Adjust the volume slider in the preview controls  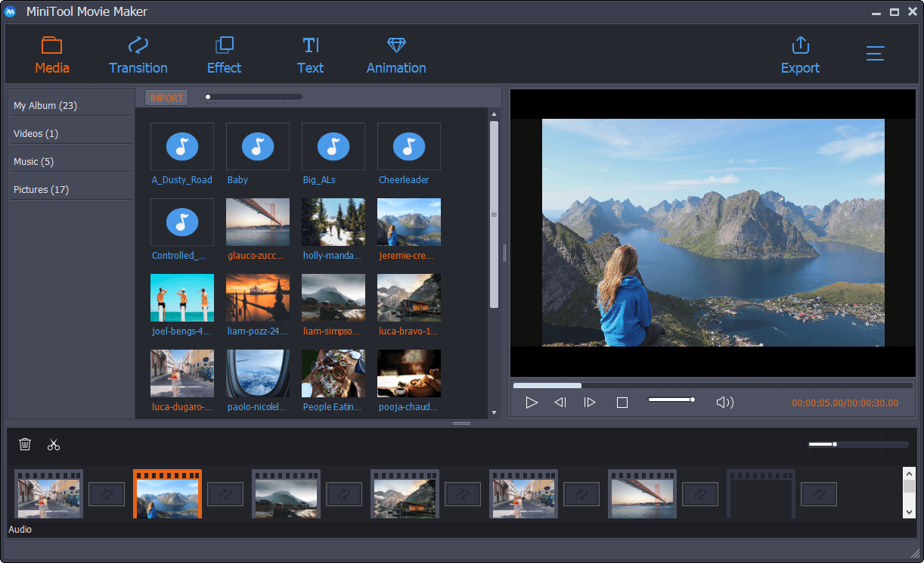coord(671,399)
